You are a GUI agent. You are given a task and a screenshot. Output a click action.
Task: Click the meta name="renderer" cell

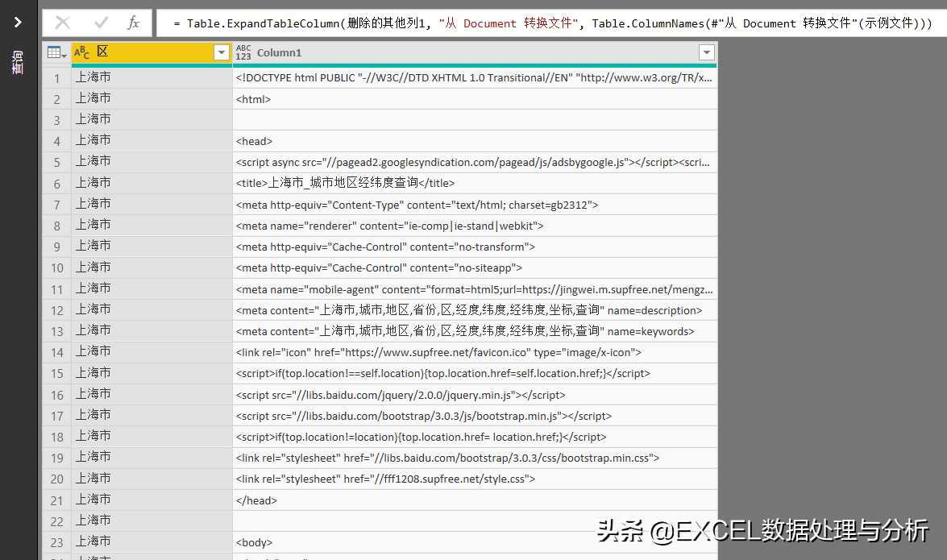click(x=475, y=226)
